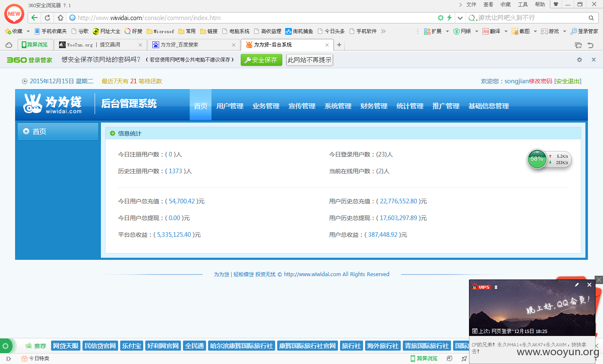Open the 用户管理 navigation menu
603x364 pixels.
[x=230, y=106]
